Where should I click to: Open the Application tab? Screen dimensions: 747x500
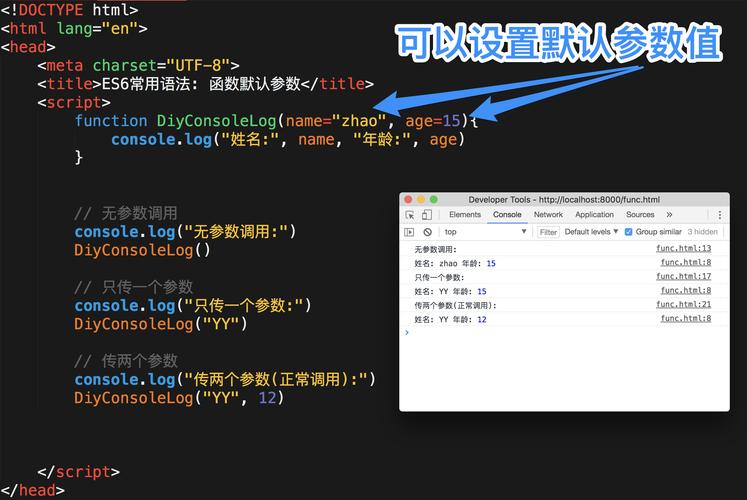click(594, 215)
